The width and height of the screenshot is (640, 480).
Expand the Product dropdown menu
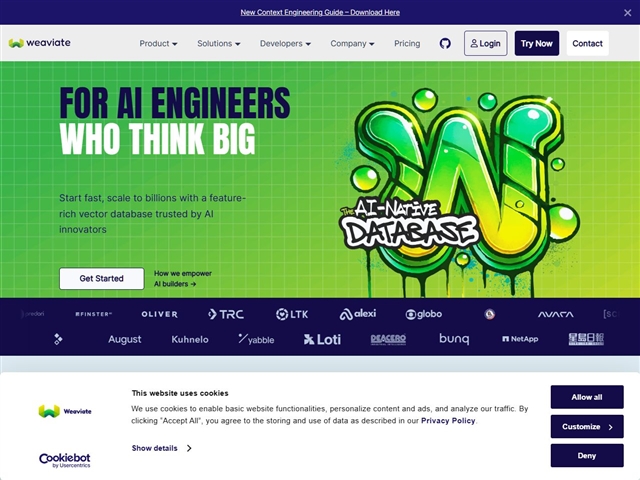point(158,44)
